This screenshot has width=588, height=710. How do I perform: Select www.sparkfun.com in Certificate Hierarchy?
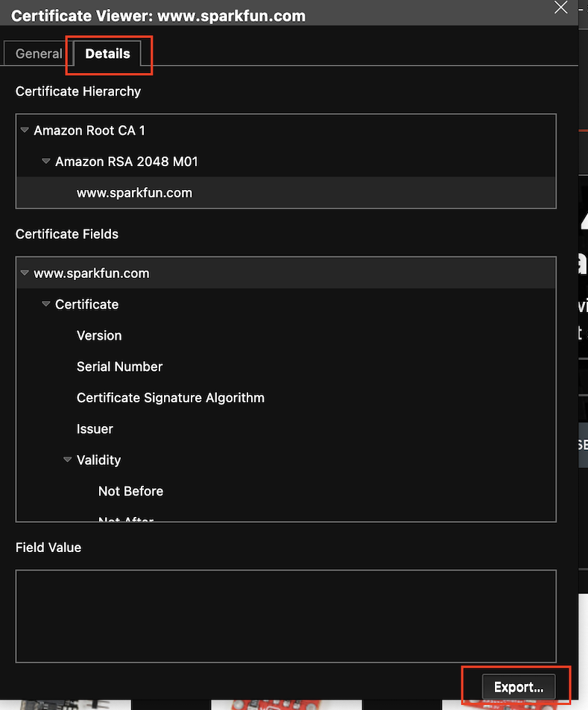click(134, 193)
